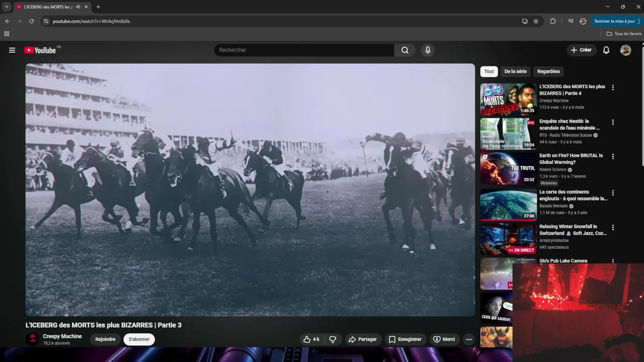Open the media controls icon in toolbar
644x362 pixels.
tap(571, 21)
